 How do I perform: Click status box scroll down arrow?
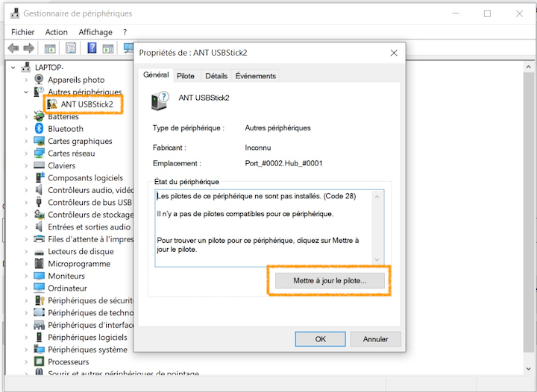coord(377,259)
